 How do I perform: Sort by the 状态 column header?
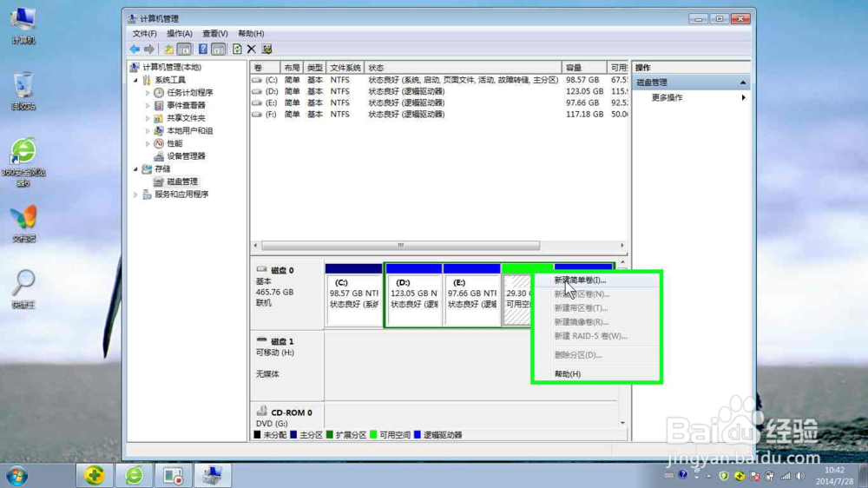click(463, 68)
